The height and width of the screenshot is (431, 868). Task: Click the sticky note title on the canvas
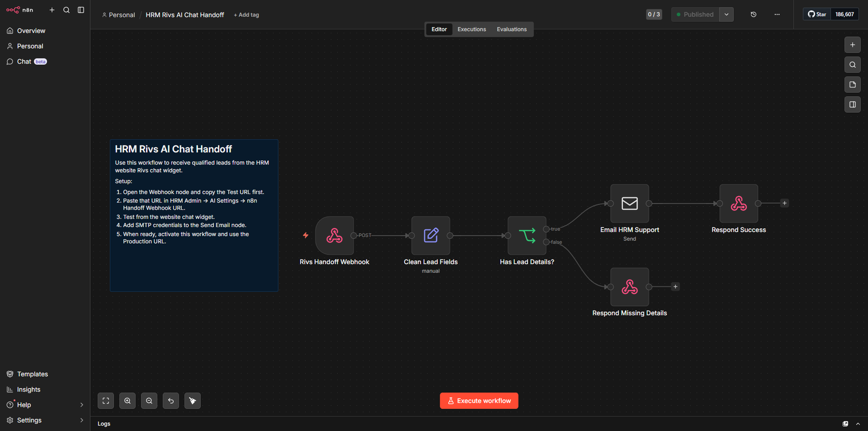tap(174, 149)
